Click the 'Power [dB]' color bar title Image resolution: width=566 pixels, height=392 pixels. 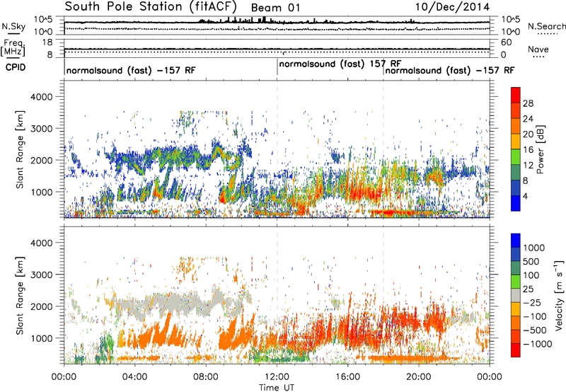point(541,149)
